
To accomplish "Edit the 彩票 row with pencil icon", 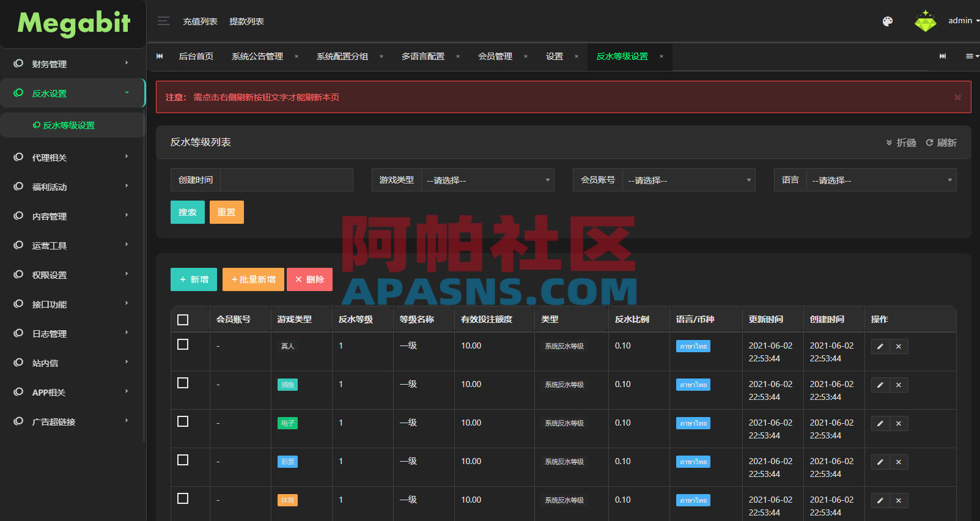I will (880, 462).
